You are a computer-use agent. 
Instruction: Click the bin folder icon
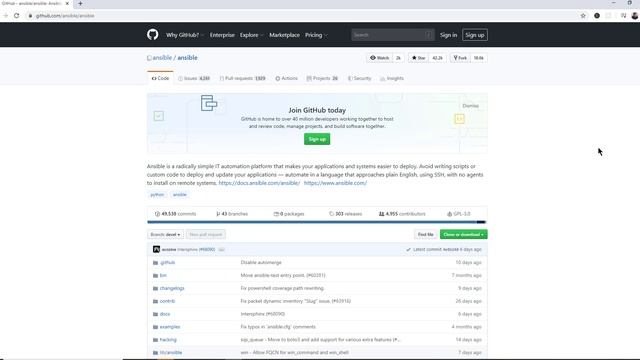tap(155, 276)
